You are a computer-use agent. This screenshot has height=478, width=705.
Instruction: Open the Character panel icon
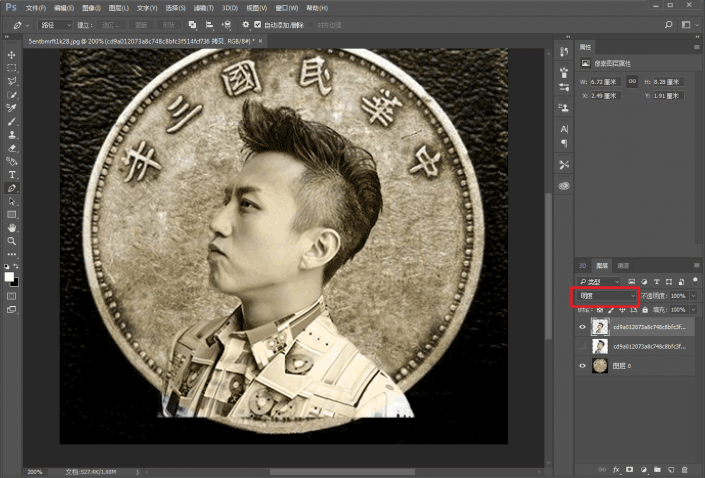click(564, 129)
